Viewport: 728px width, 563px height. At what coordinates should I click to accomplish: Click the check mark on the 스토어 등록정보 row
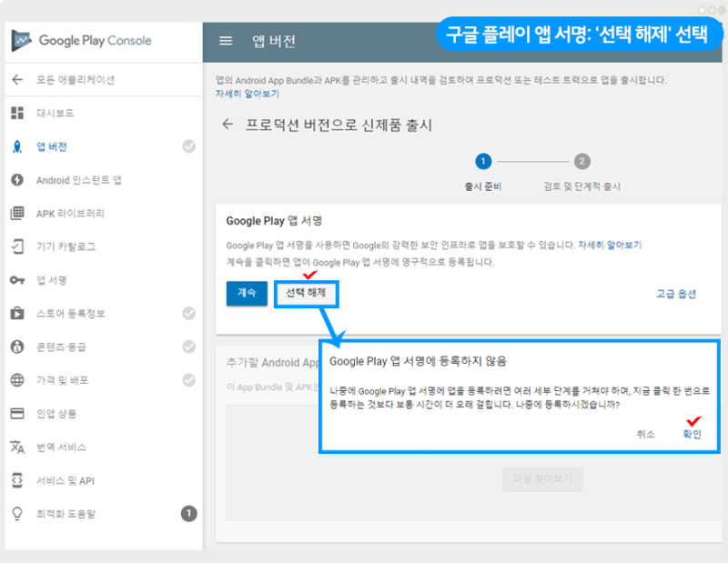(189, 313)
